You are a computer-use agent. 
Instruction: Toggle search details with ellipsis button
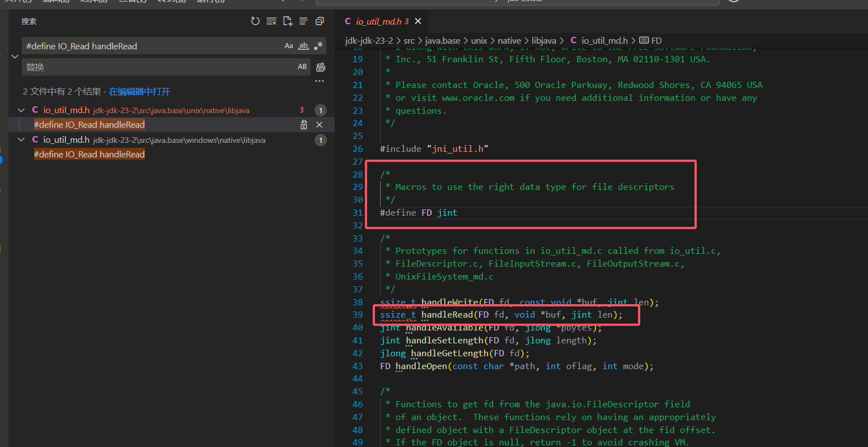point(320,81)
